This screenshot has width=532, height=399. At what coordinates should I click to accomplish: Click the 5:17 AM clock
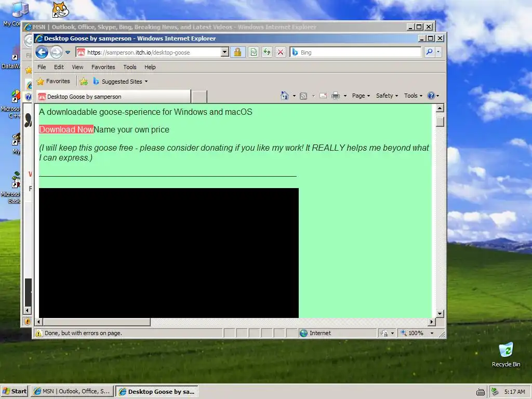514,392
